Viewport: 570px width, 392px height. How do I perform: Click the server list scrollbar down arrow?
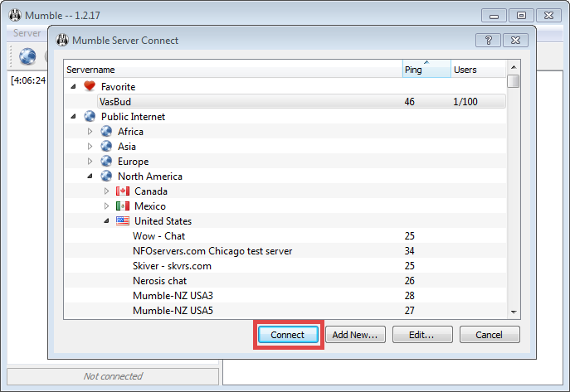coord(514,312)
